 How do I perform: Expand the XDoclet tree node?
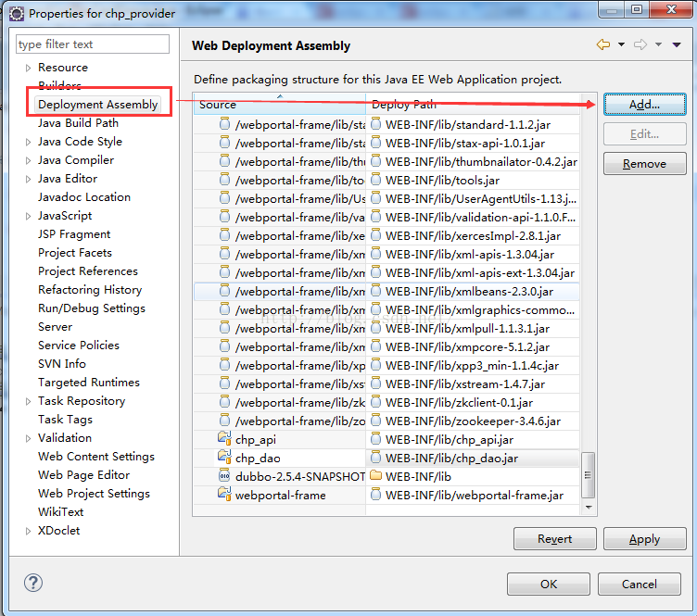(28, 531)
